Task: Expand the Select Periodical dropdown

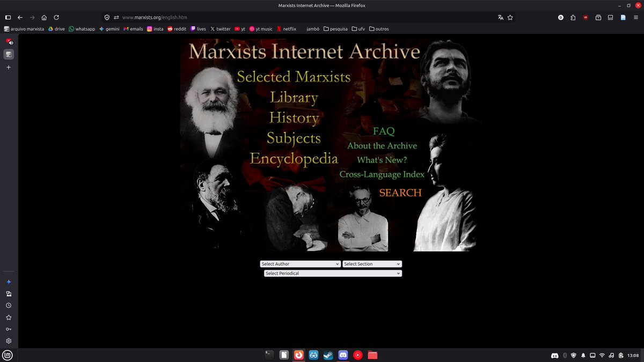Action: (333, 273)
